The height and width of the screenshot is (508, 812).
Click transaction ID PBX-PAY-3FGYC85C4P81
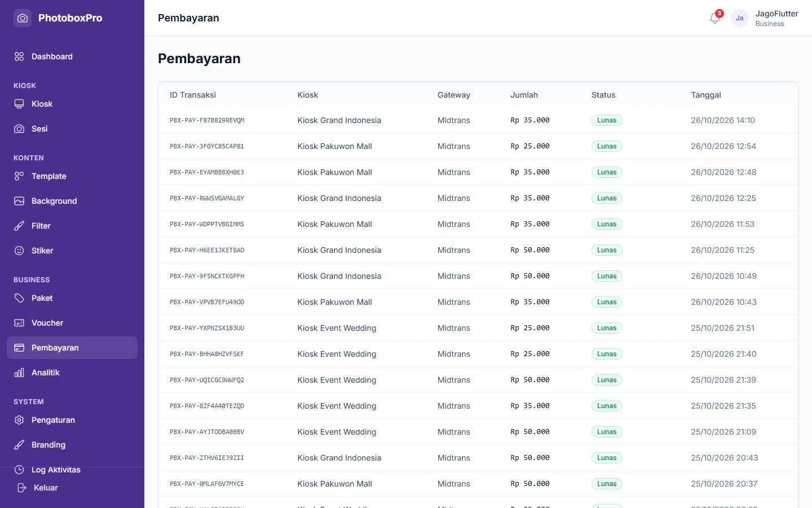click(x=207, y=146)
